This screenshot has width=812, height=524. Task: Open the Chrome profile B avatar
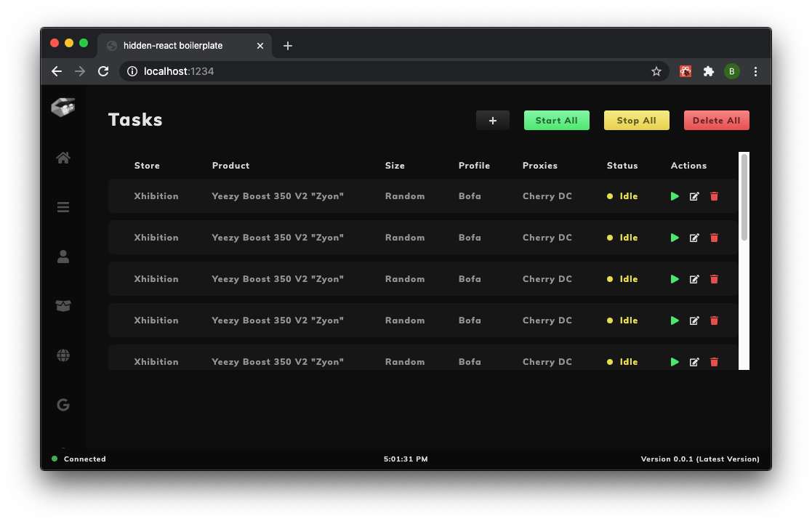(732, 71)
